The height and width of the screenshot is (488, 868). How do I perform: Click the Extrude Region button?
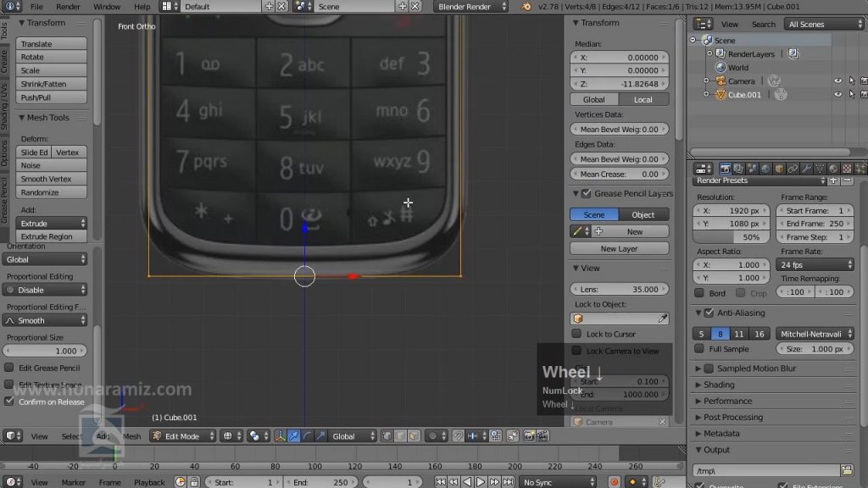tap(51, 236)
